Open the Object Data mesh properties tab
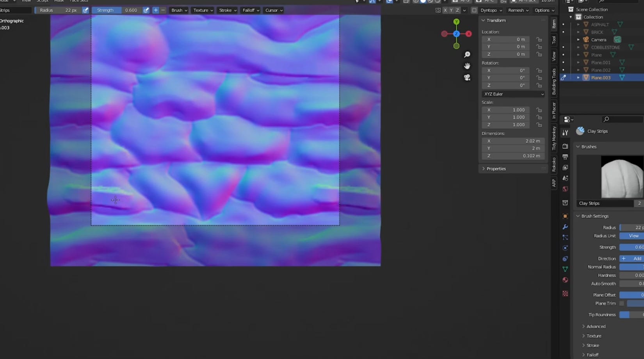Viewport: 644px width, 359px height. pyautogui.click(x=565, y=269)
